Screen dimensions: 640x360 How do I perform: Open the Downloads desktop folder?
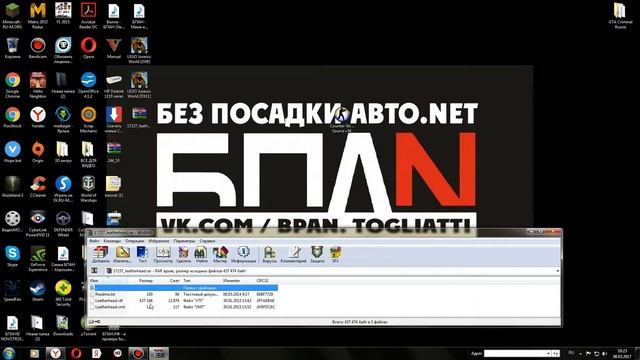(x=63, y=326)
